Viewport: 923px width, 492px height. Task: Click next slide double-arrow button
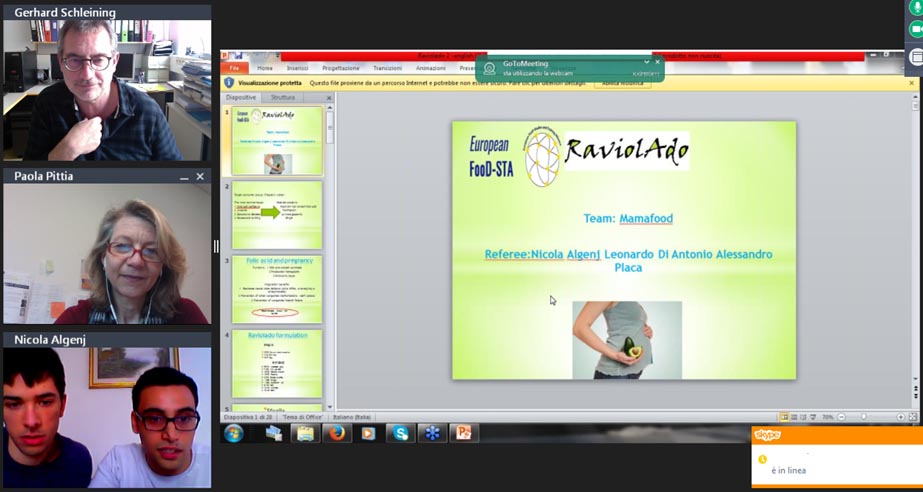coord(915,397)
